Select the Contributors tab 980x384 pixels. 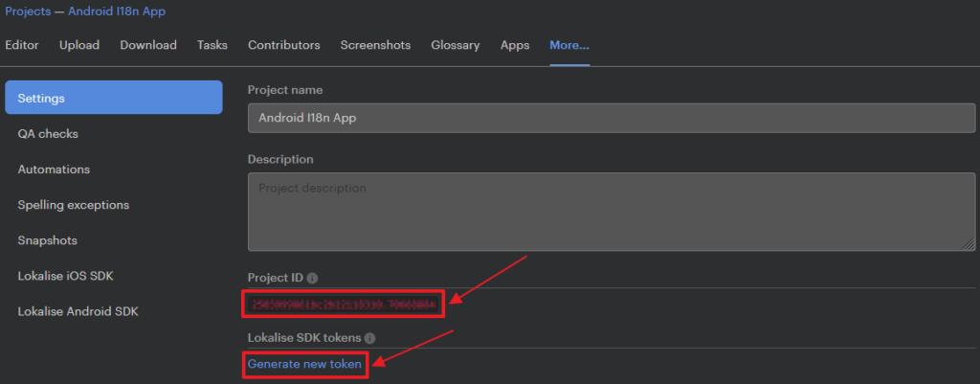(283, 45)
